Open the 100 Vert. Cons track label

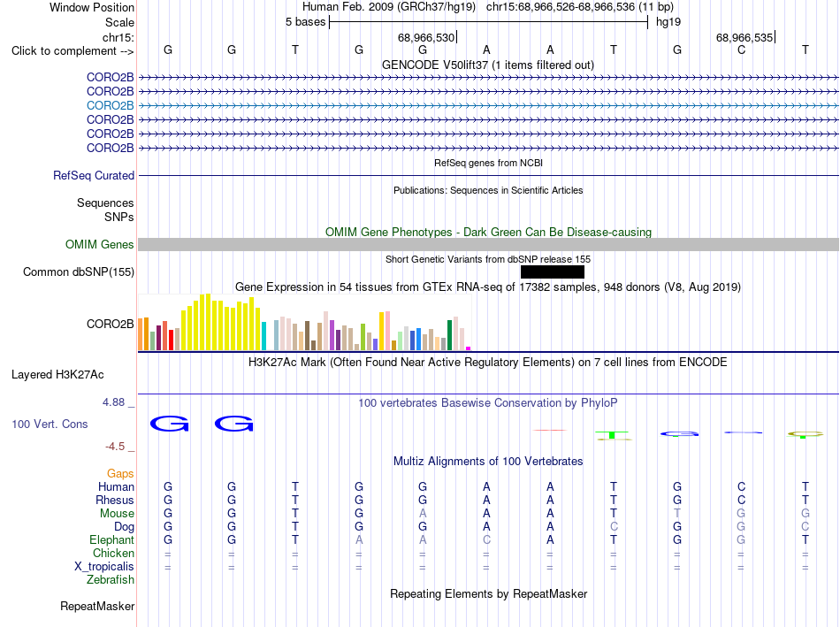(x=50, y=424)
